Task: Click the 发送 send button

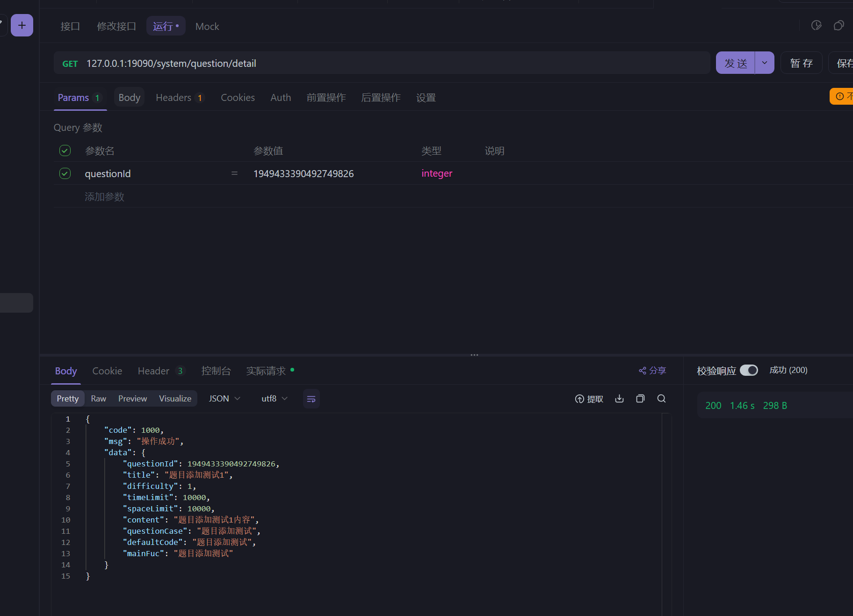Action: pos(736,63)
